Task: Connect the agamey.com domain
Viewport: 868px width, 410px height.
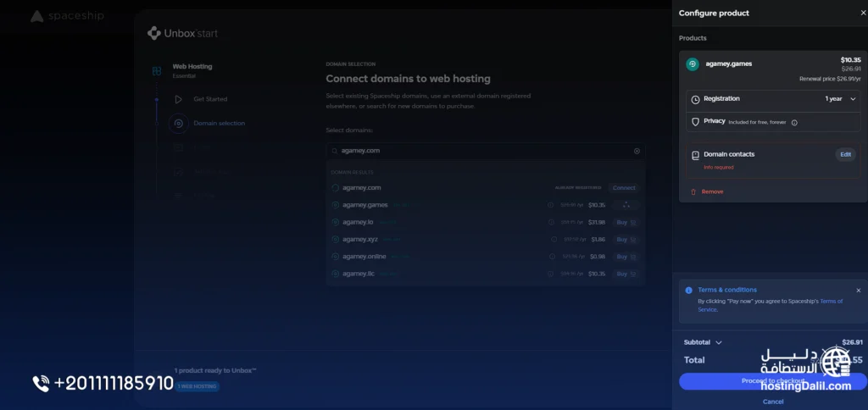Action: (624, 188)
